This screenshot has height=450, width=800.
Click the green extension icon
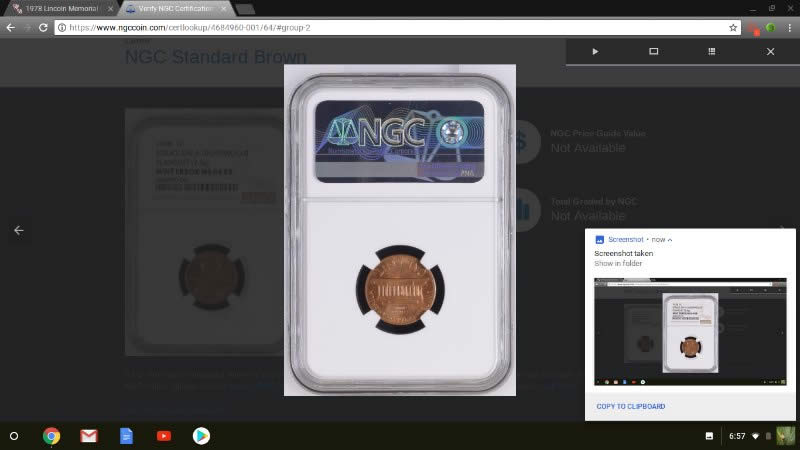771,28
